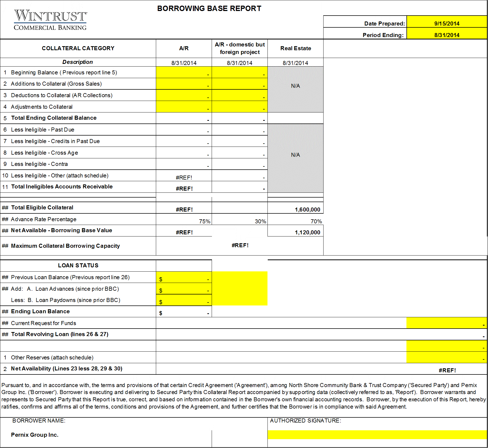Click Deductions to Collateral A/R yellow cell

tap(184, 95)
